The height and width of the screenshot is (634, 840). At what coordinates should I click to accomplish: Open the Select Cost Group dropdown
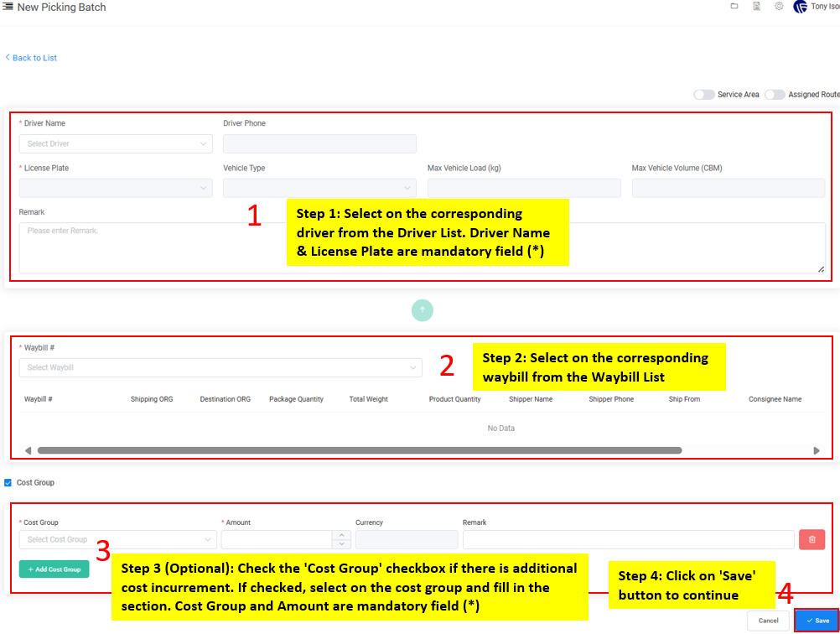118,540
